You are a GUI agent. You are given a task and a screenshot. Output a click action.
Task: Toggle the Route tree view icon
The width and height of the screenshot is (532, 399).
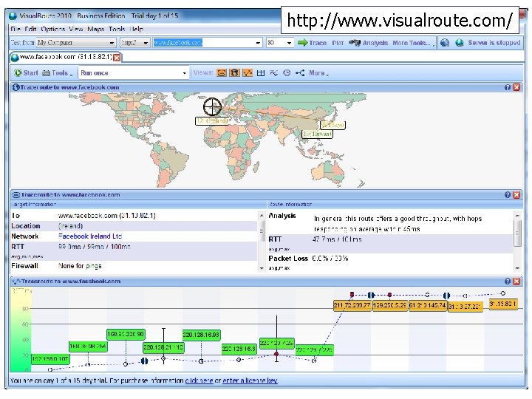300,73
